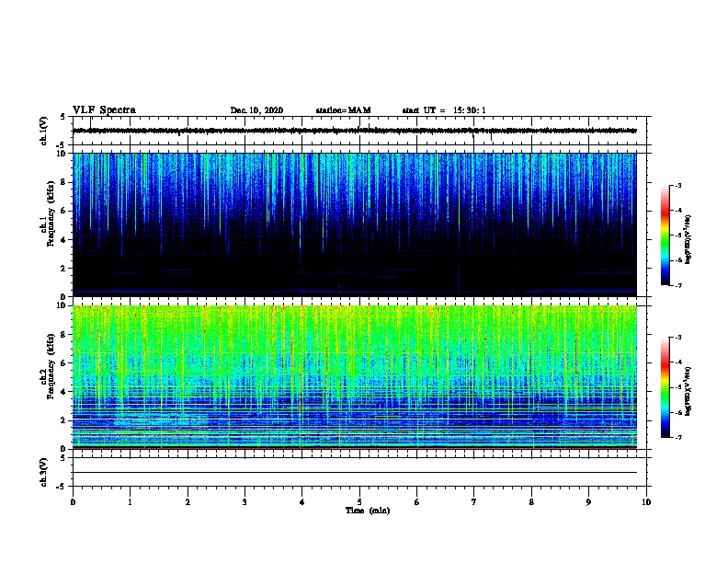Image resolution: width=728 pixels, height=563 pixels.
Task: Click the "-7" label on ch.1 color scale
Action: point(677,285)
